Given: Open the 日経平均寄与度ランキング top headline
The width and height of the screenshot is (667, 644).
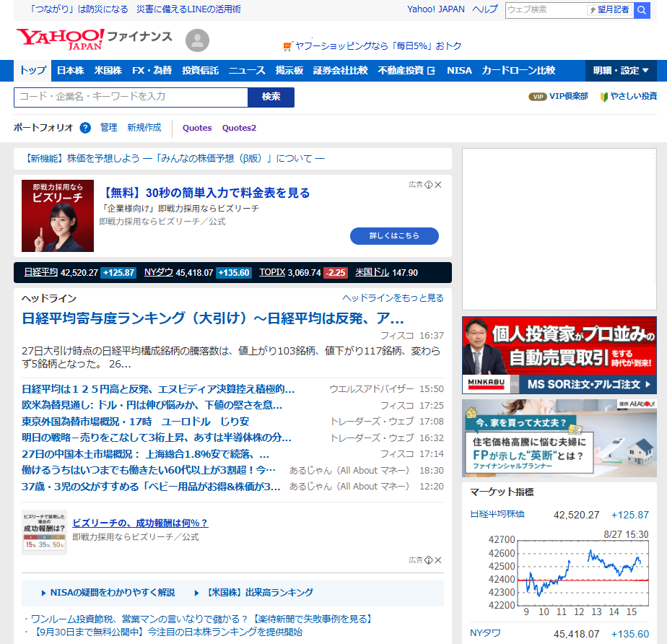Looking at the screenshot, I should click(213, 318).
